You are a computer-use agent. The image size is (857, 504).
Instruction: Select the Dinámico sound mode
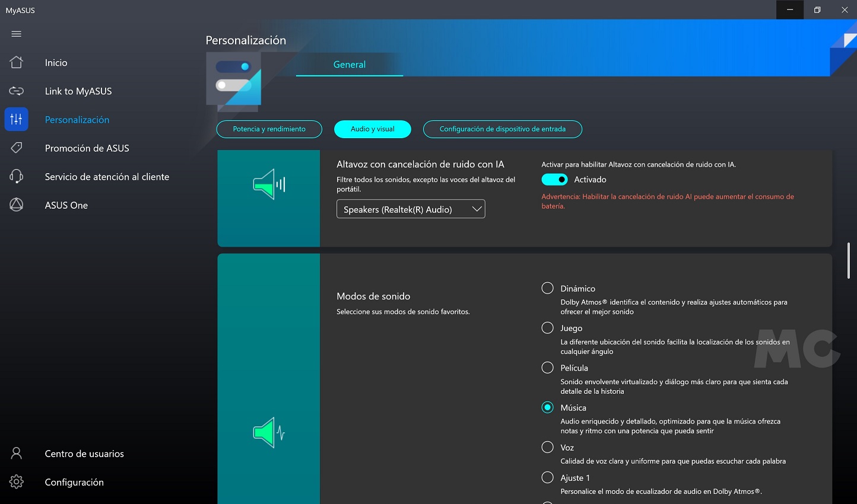coord(547,288)
